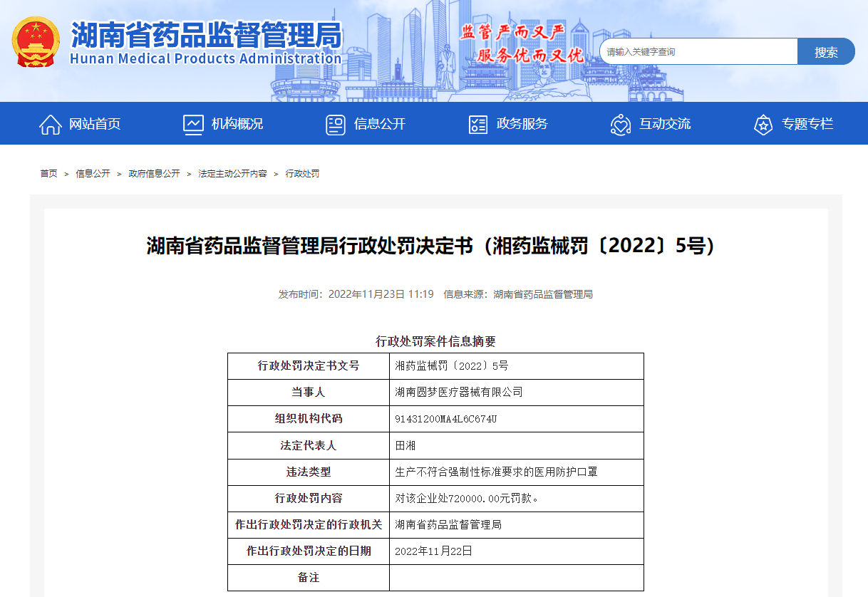Click the table caption 行政处罚案件信息摘要

tap(435, 341)
